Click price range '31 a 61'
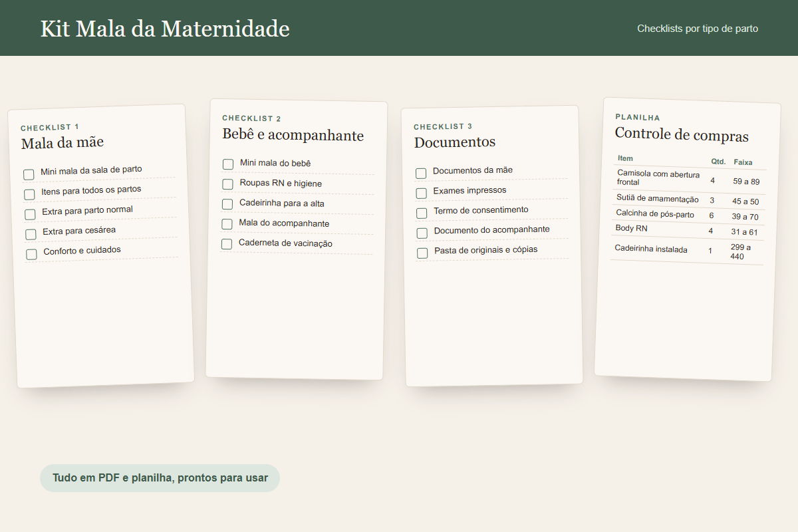Screen dimensions: 798x532 coord(744,232)
